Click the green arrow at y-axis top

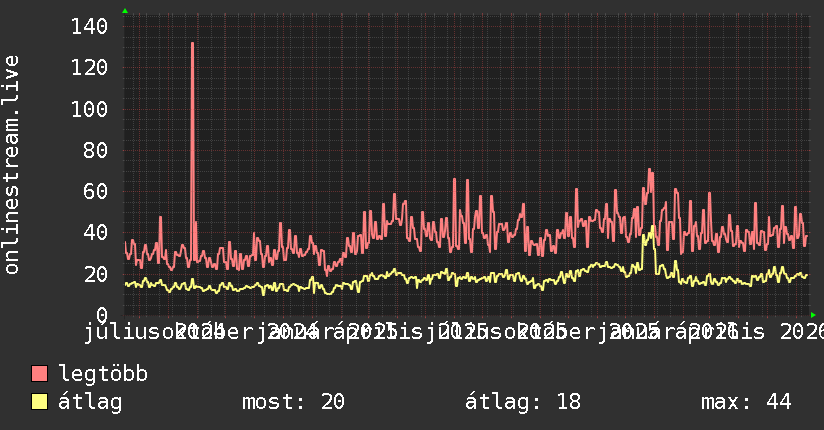[x=125, y=11]
